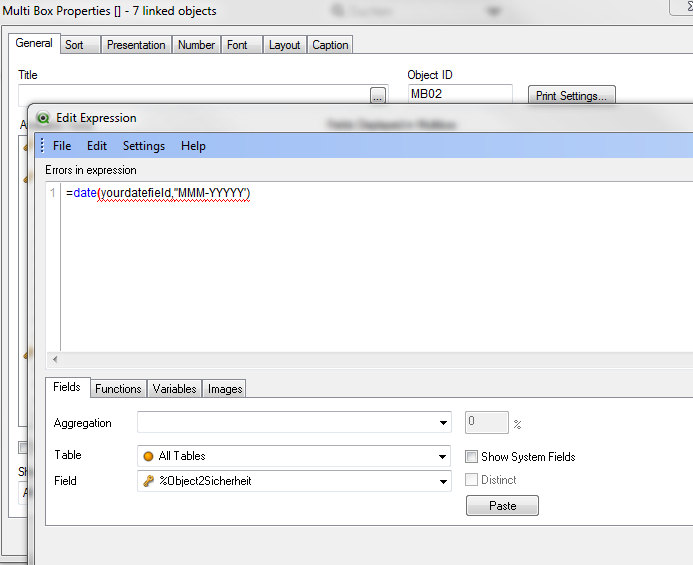Viewport: 693px width, 565px height.
Task: Click the menu bar grip handle
Action: 42,145
